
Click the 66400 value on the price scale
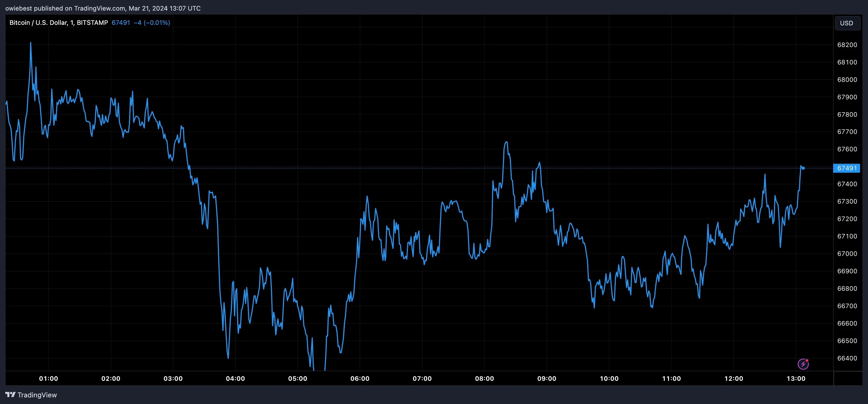point(847,359)
